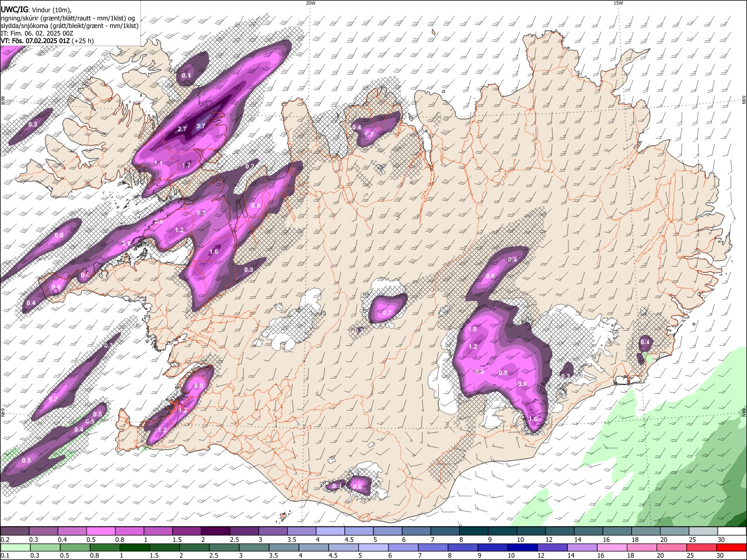
Task: Click the 'slydda/snjókoma' legend description line
Action: coord(69,26)
